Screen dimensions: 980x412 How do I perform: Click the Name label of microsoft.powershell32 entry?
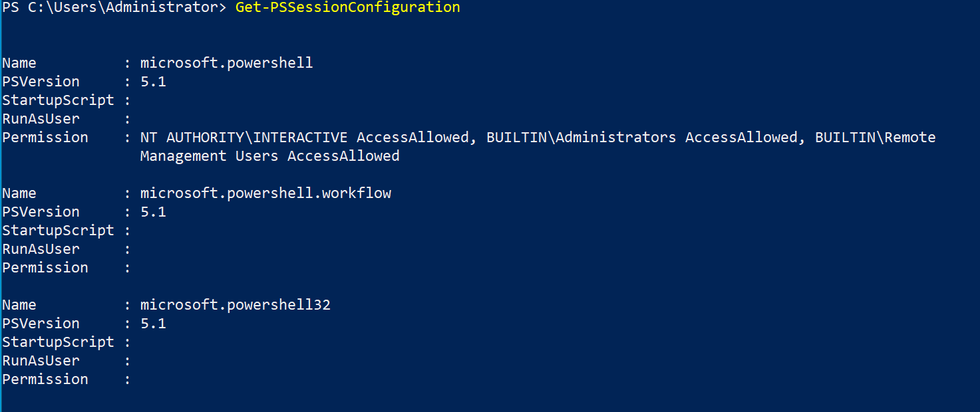coord(19,305)
